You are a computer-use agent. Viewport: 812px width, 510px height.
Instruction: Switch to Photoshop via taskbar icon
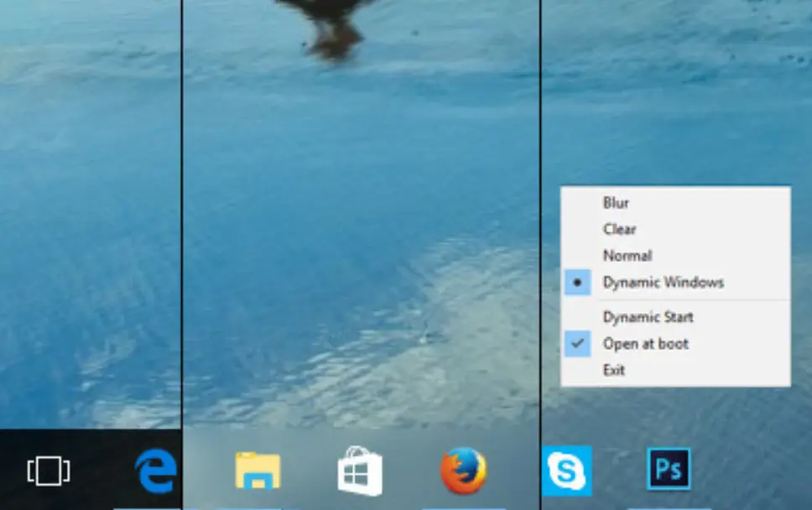[x=669, y=470]
